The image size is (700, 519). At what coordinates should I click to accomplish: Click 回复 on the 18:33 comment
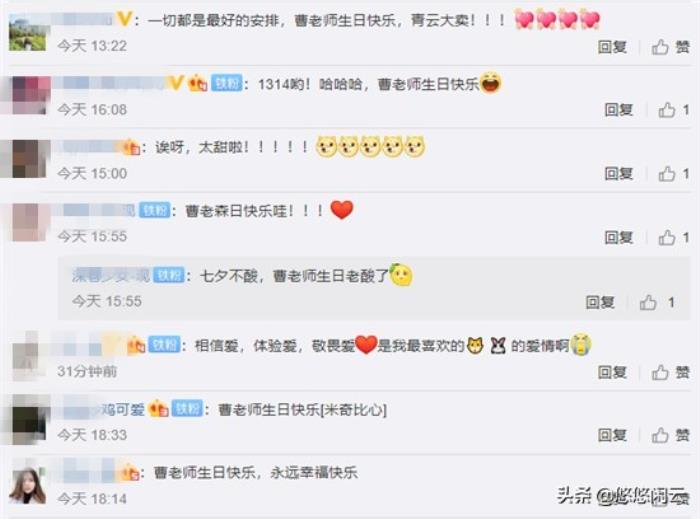point(612,435)
